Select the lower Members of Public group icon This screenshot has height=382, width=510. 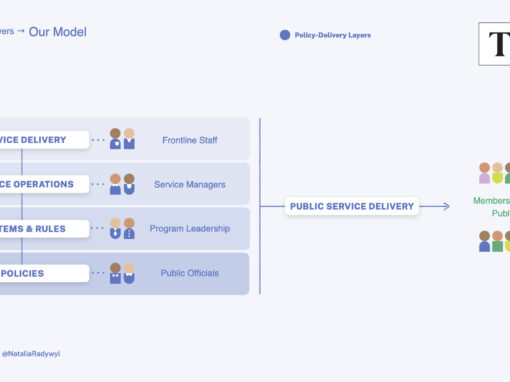click(494, 241)
